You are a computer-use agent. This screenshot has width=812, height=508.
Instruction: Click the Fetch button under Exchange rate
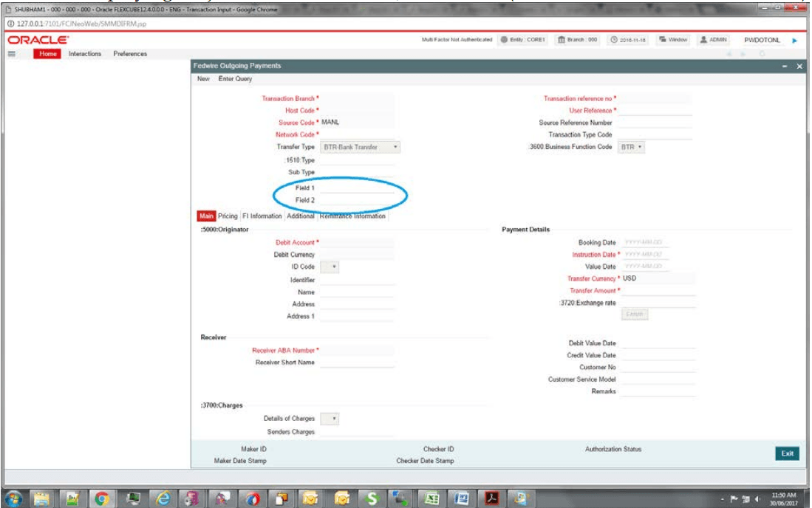tap(635, 315)
